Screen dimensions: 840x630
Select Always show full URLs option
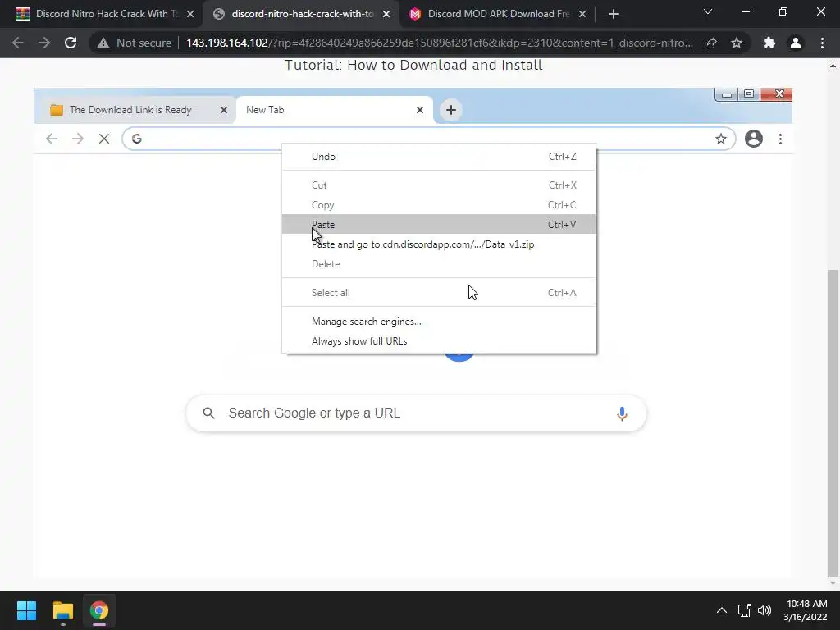click(439, 341)
